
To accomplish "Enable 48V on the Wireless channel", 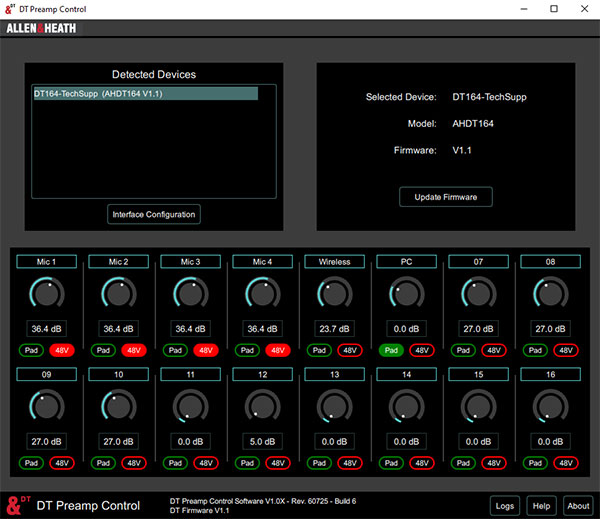I will click(x=350, y=350).
